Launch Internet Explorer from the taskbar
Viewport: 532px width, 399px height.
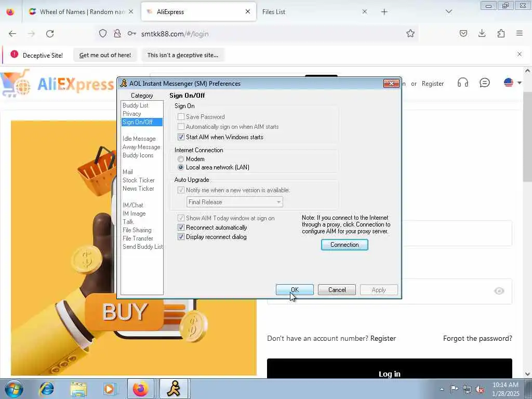coord(46,389)
